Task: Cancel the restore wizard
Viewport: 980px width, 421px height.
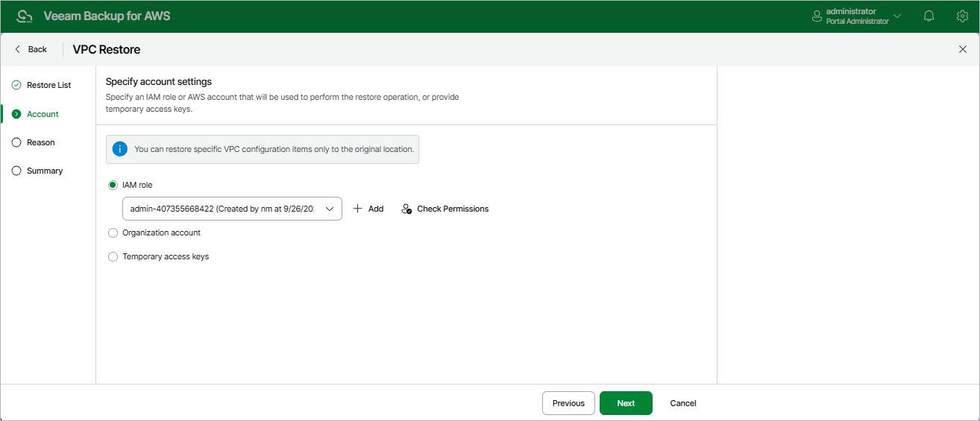Action: coord(683,403)
